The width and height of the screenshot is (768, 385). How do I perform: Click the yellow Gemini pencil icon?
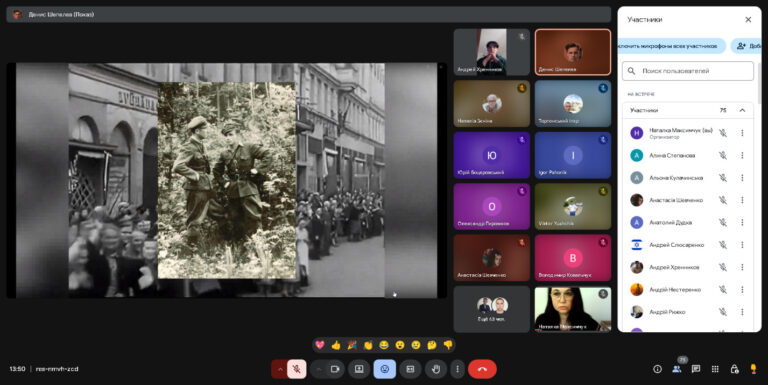click(x=753, y=369)
